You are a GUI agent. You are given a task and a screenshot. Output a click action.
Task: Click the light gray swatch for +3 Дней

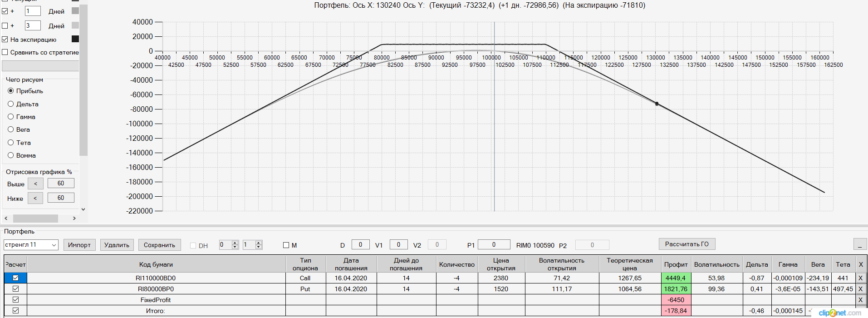tap(75, 25)
